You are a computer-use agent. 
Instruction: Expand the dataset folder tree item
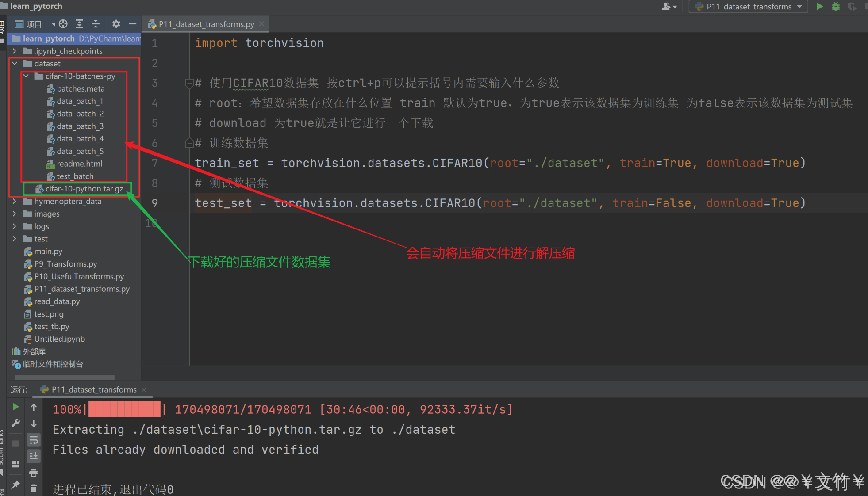[13, 63]
